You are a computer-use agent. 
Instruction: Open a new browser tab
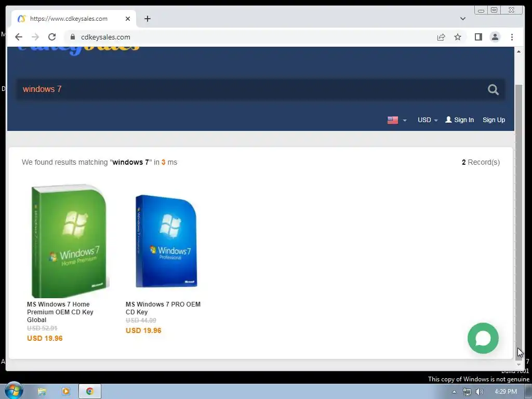point(147,19)
